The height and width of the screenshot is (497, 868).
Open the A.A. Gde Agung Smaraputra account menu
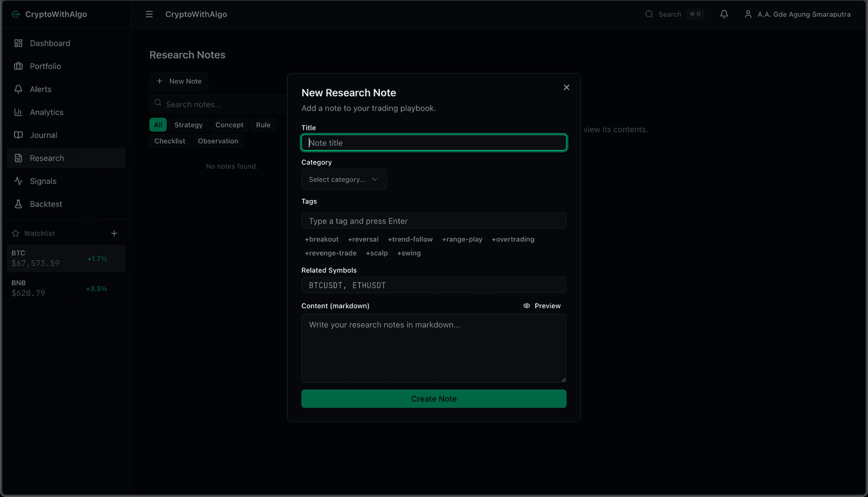(797, 14)
